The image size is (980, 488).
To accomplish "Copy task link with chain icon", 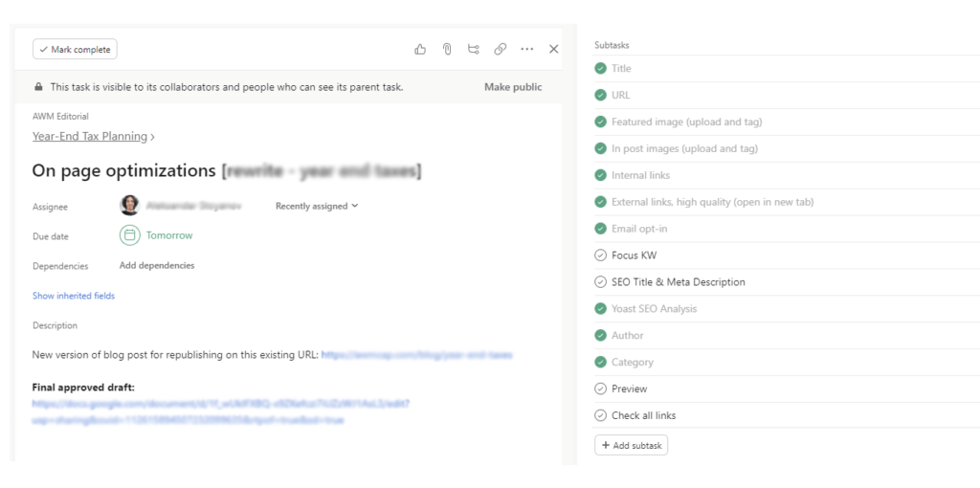I will click(x=501, y=49).
